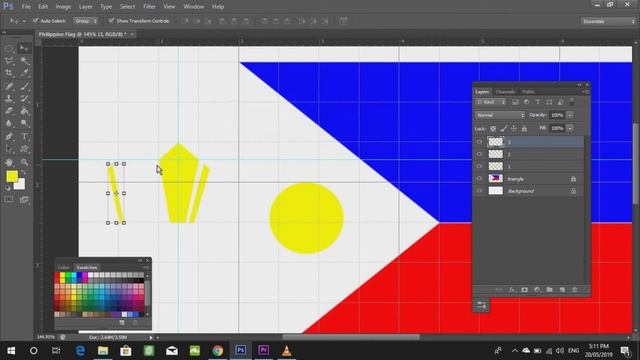Click lock all padlock icon
The height and width of the screenshot is (360, 640).
524,129
